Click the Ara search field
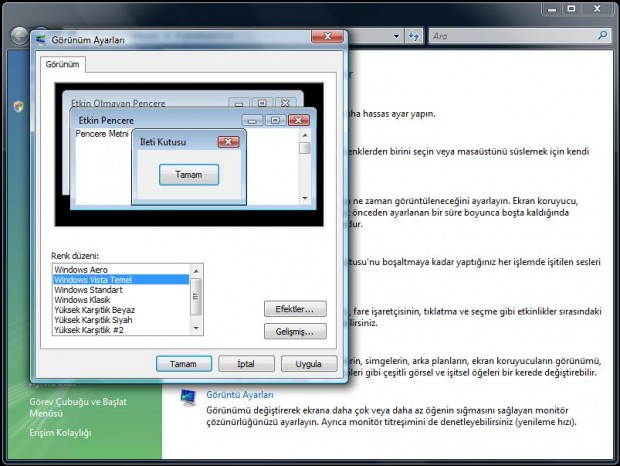Viewport: 620px width, 466px height. [x=513, y=36]
